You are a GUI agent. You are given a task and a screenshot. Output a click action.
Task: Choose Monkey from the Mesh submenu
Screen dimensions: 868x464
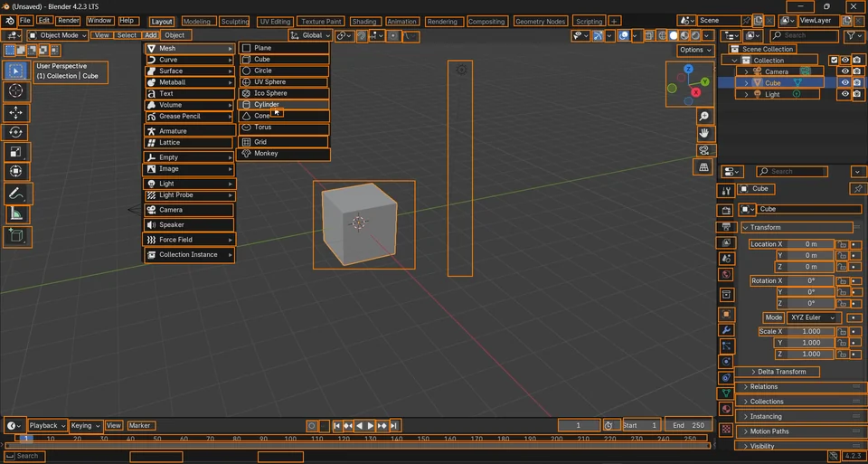283,154
